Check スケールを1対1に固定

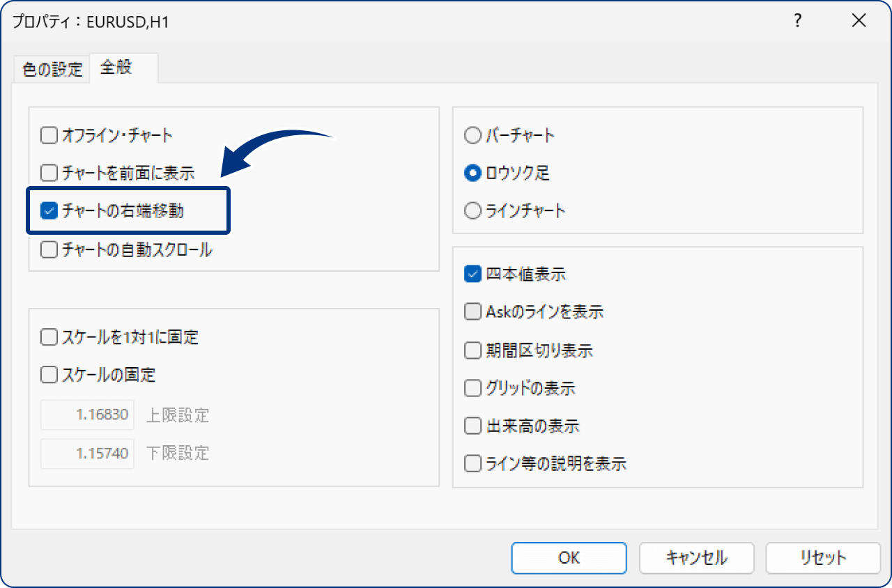[x=49, y=337]
